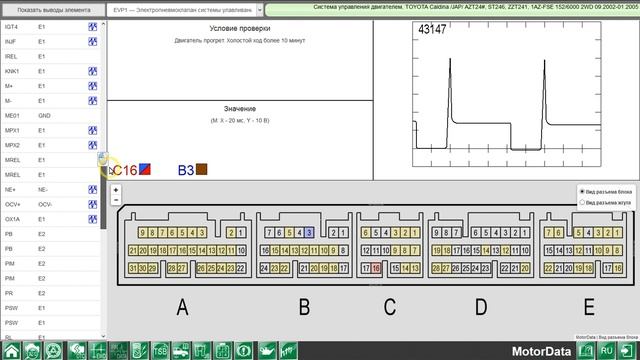Show waveform for OCV+ signal
The height and width of the screenshot is (360, 640).
[93, 204]
